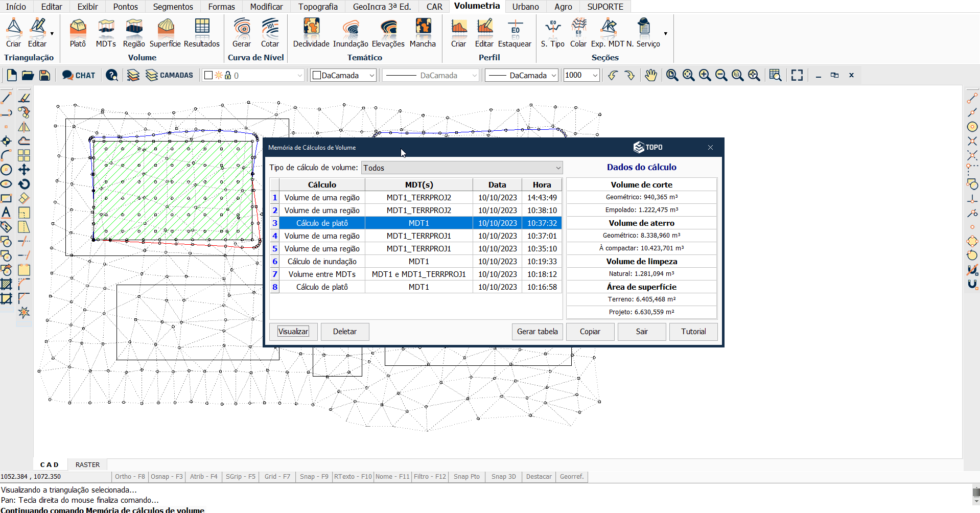Viewport: 980px width, 513px height.
Task: Open the RASTER tab
Action: 87,465
